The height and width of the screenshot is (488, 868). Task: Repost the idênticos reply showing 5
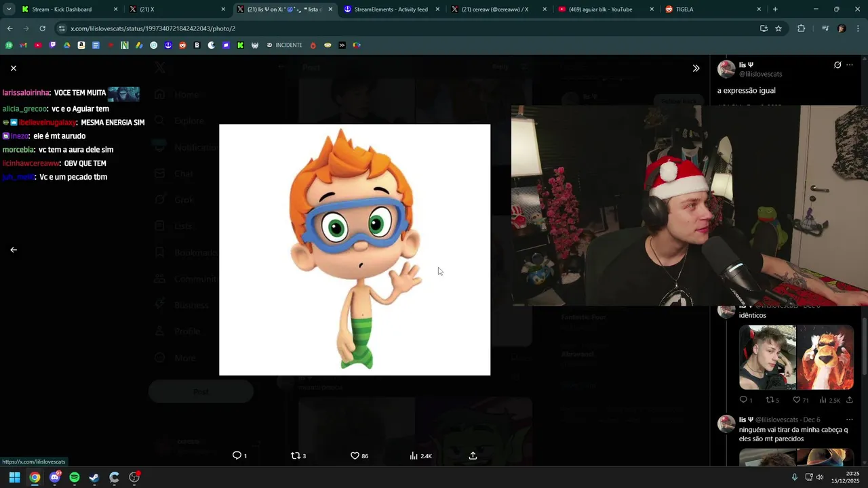coord(770,400)
